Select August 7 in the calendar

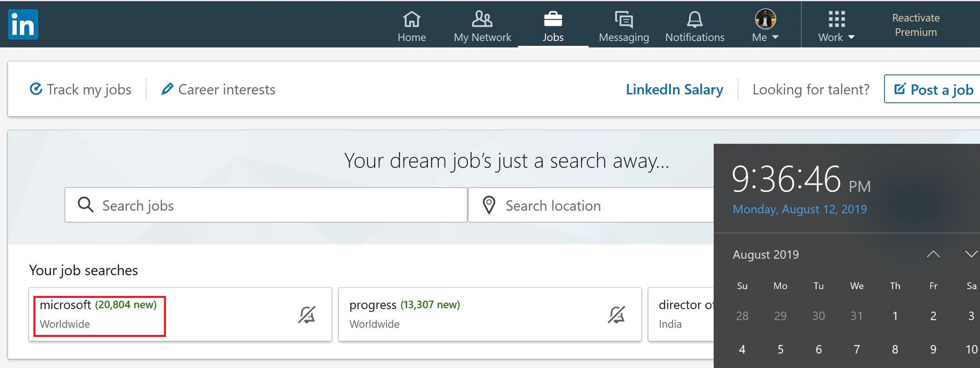tap(857, 349)
